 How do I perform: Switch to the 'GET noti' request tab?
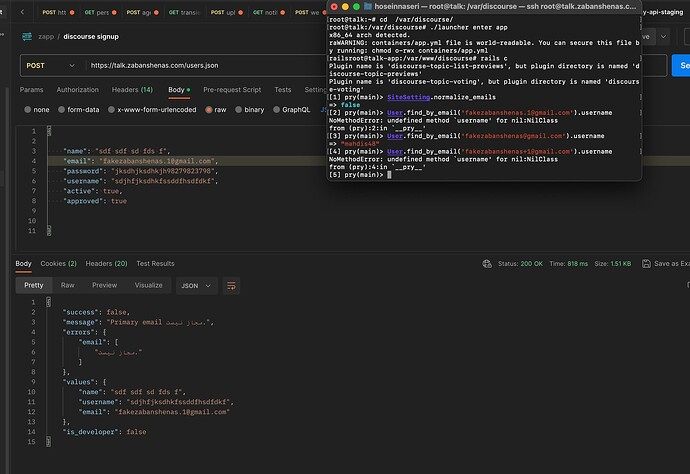point(269,12)
